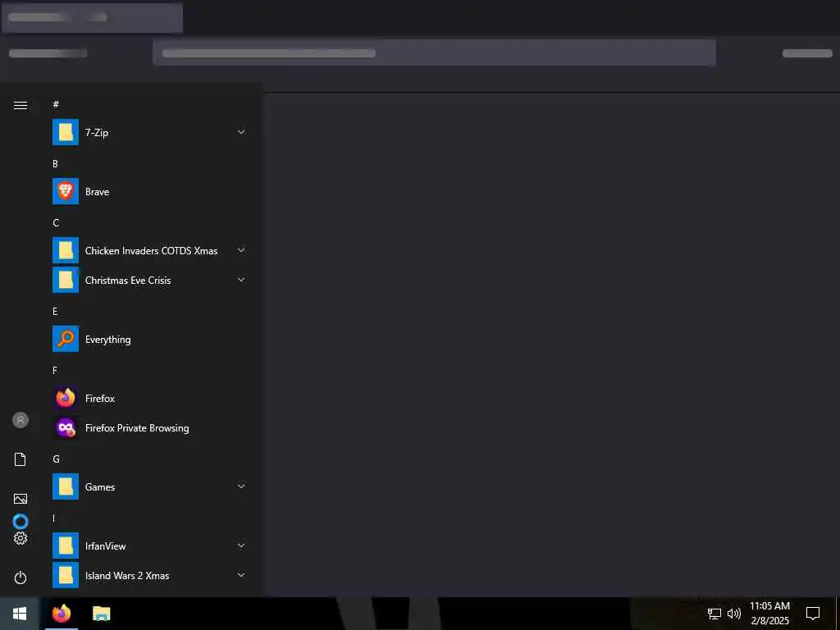The width and height of the screenshot is (840, 630).
Task: Click the Games folder icon
Action: (x=66, y=487)
